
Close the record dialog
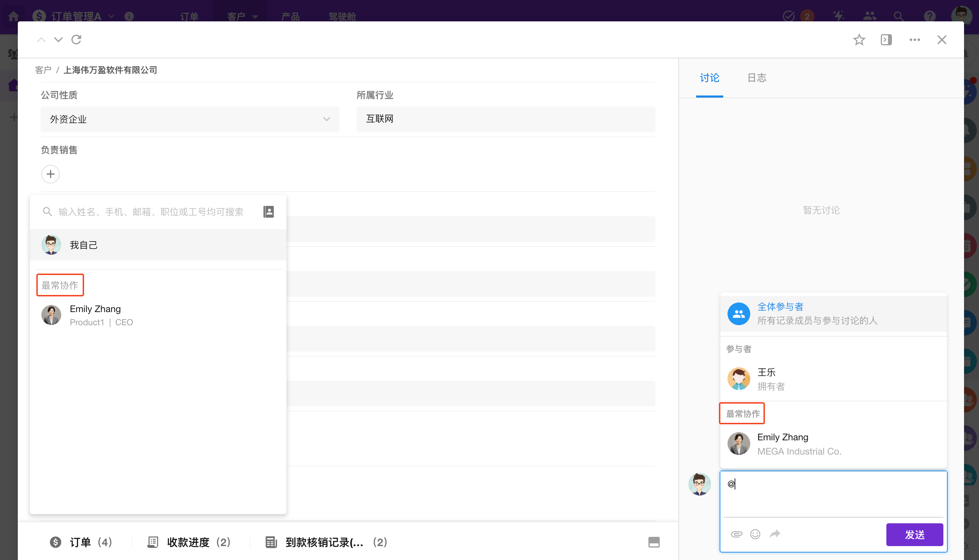942,40
